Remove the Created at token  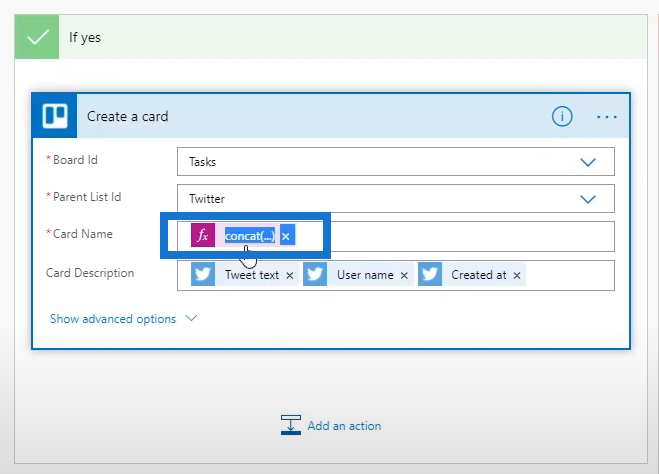(x=517, y=275)
